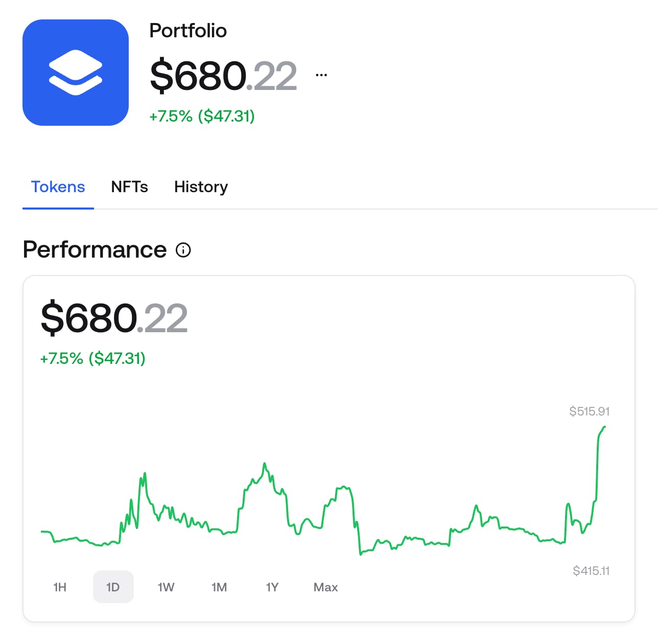Click the +7.5% gain in Performance card
658x644 pixels.
pos(92,358)
